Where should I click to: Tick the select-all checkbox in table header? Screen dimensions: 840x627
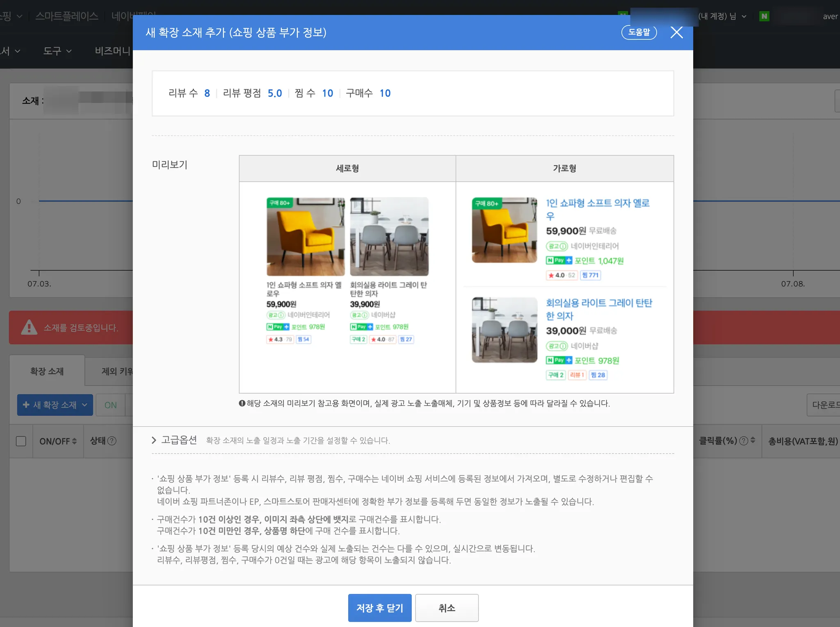pyautogui.click(x=21, y=441)
